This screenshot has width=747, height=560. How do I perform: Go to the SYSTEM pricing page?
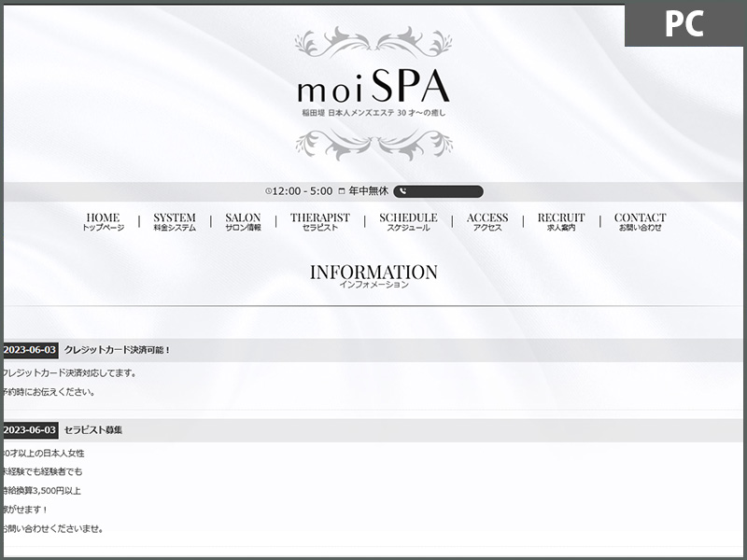175,221
